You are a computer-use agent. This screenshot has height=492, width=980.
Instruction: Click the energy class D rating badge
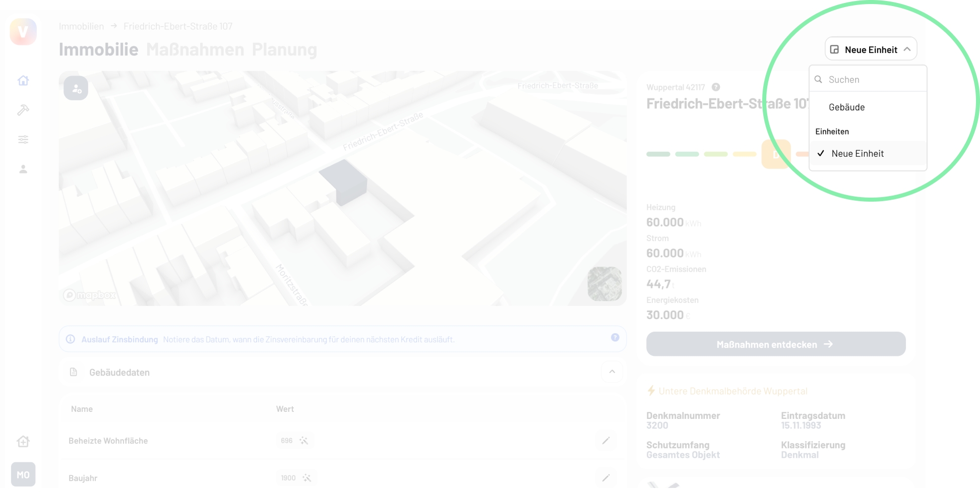click(775, 154)
